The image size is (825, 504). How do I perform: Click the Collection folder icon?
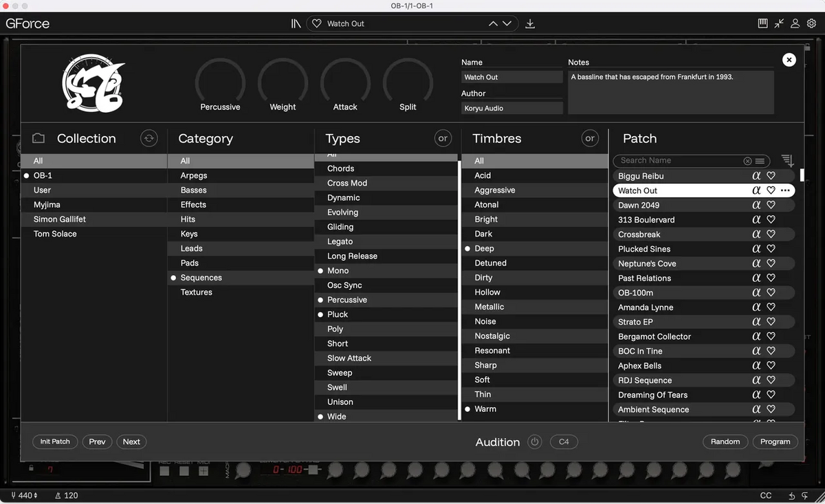[x=38, y=138]
